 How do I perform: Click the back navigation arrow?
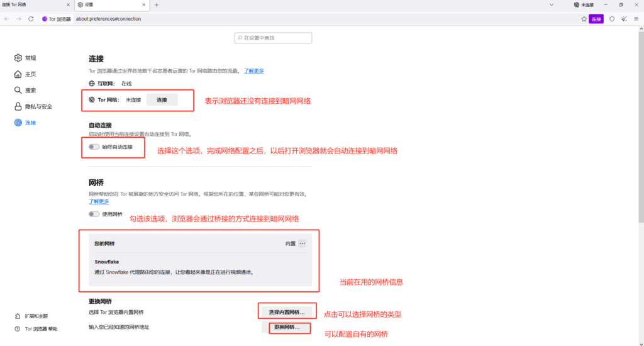6,19
